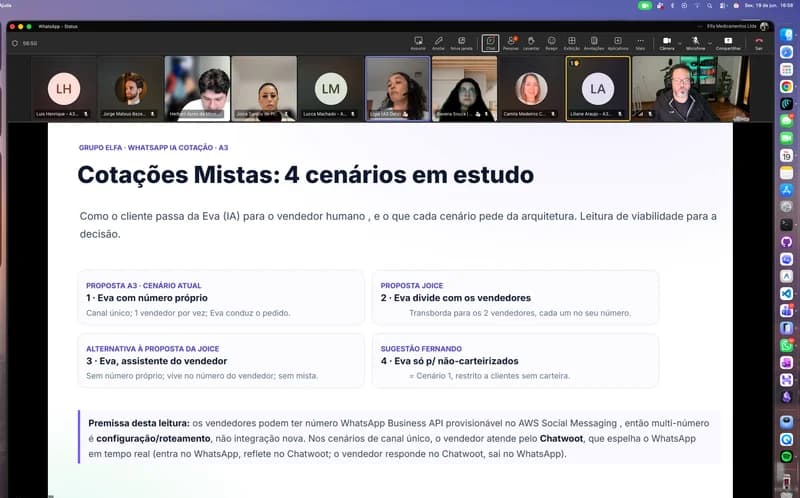
Task: Click the slide title "Cotações Mistas: 4 cenários em estudo"
Action: tap(306, 175)
